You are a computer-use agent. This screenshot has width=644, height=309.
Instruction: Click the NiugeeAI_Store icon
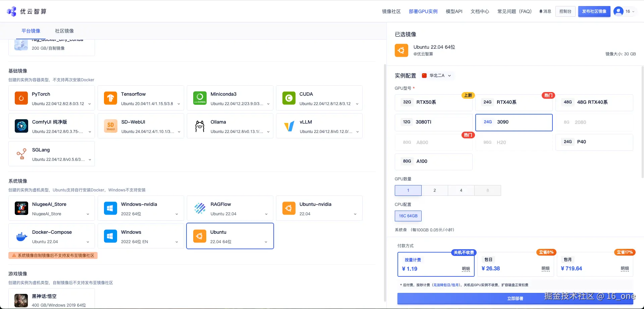click(x=21, y=208)
